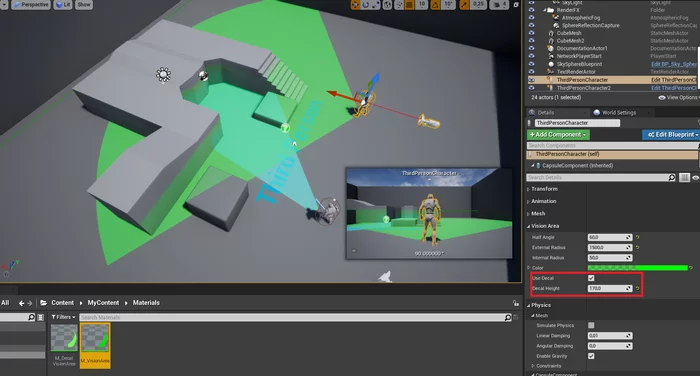
Task: Open the Perspective viewport mode menu
Action: pyautogui.click(x=30, y=4)
